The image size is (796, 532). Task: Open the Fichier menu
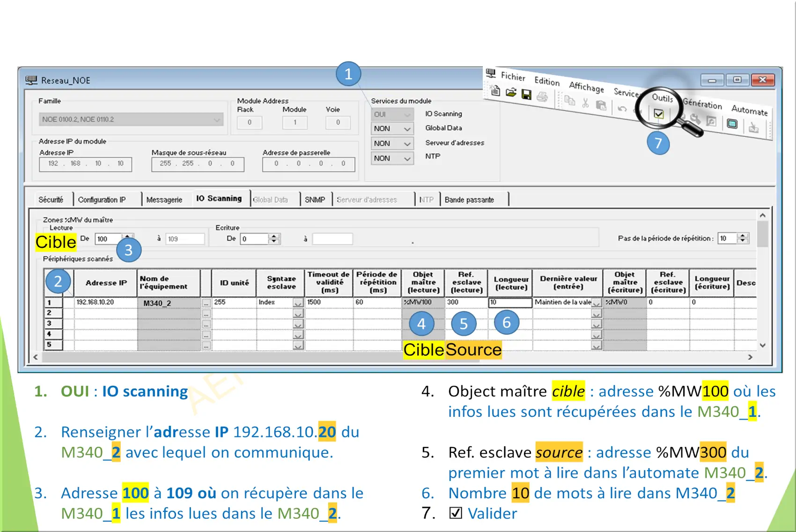[x=513, y=76]
